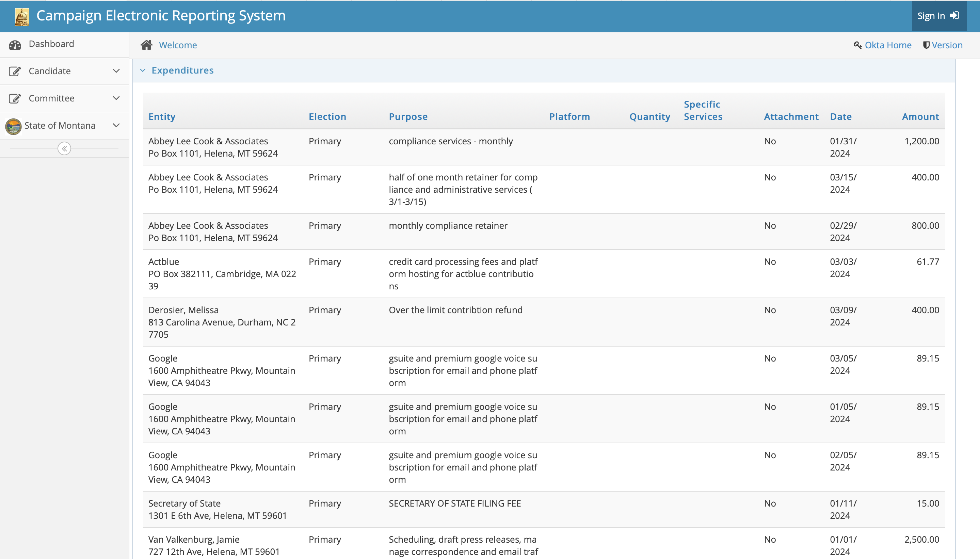
Task: Open the Dashboard menu item
Action: pyautogui.click(x=51, y=44)
